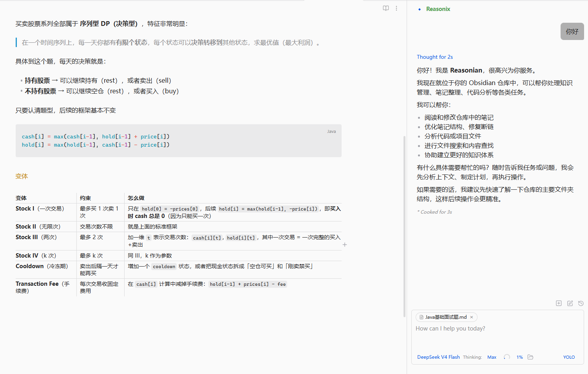
Task: Open the folder icon in chat toolbar
Action: pyautogui.click(x=530, y=357)
